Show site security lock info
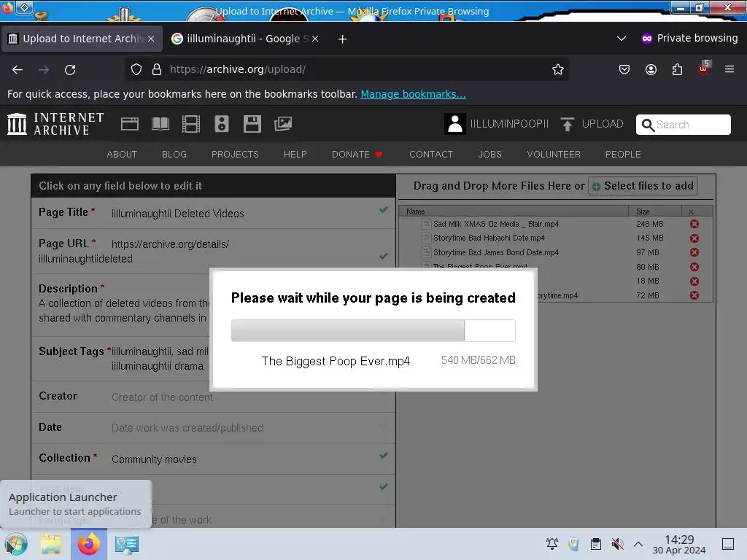The height and width of the screenshot is (560, 747). [157, 69]
